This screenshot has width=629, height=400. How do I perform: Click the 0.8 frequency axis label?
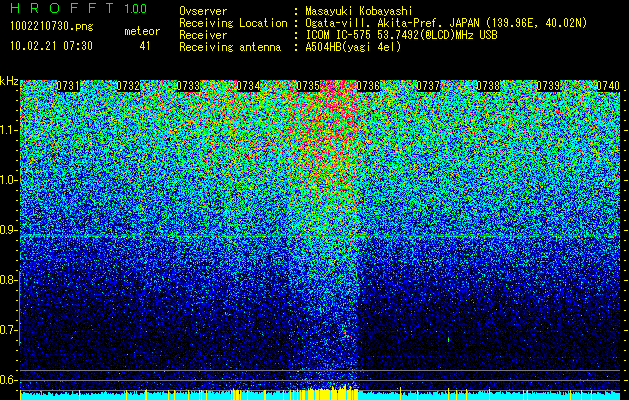[x=8, y=280]
